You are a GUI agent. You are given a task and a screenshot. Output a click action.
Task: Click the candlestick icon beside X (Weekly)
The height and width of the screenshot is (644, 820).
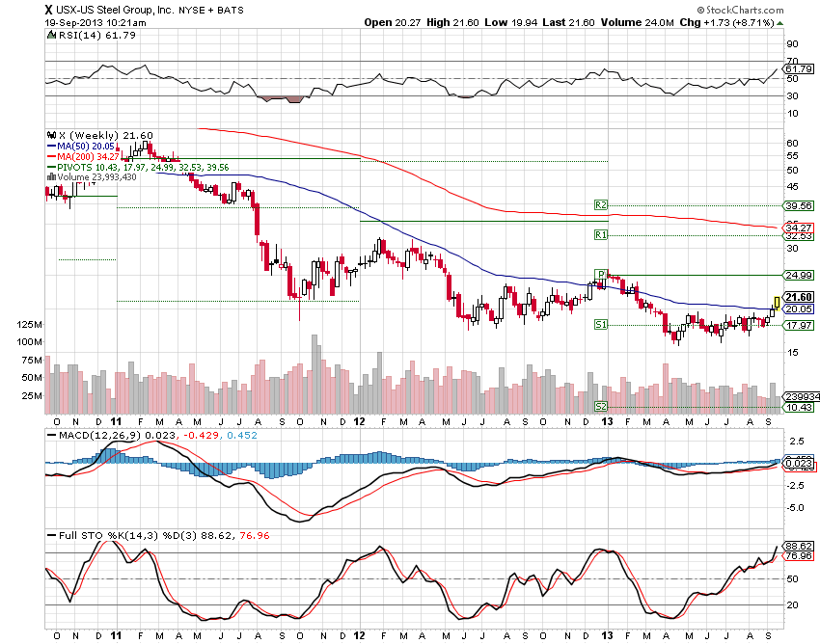pos(51,135)
